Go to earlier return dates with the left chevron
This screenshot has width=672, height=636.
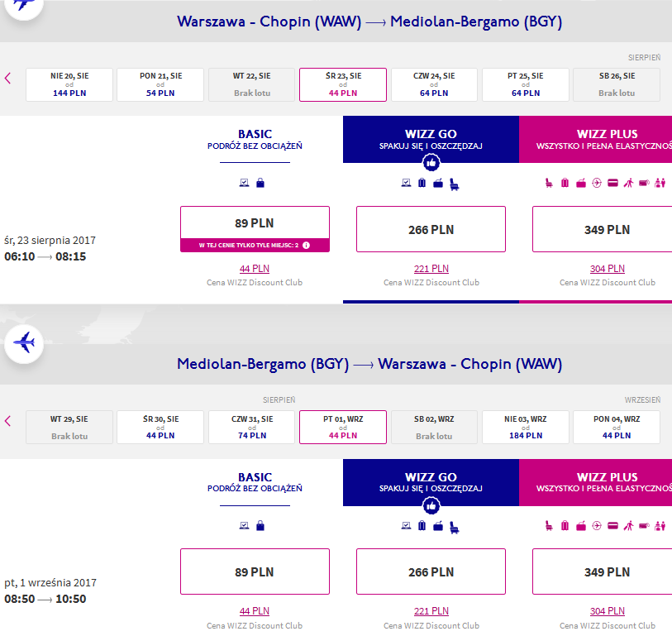[x=7, y=421]
